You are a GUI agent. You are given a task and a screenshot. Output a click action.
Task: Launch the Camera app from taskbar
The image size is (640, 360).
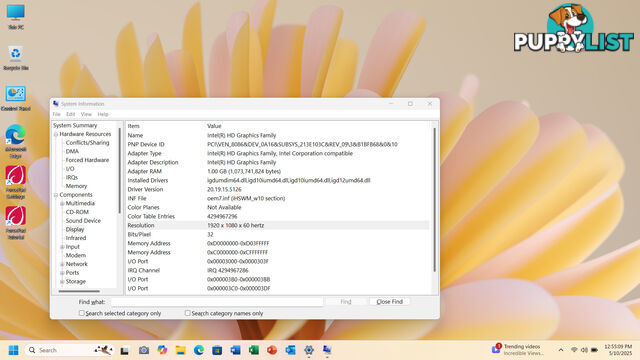[x=144, y=350]
